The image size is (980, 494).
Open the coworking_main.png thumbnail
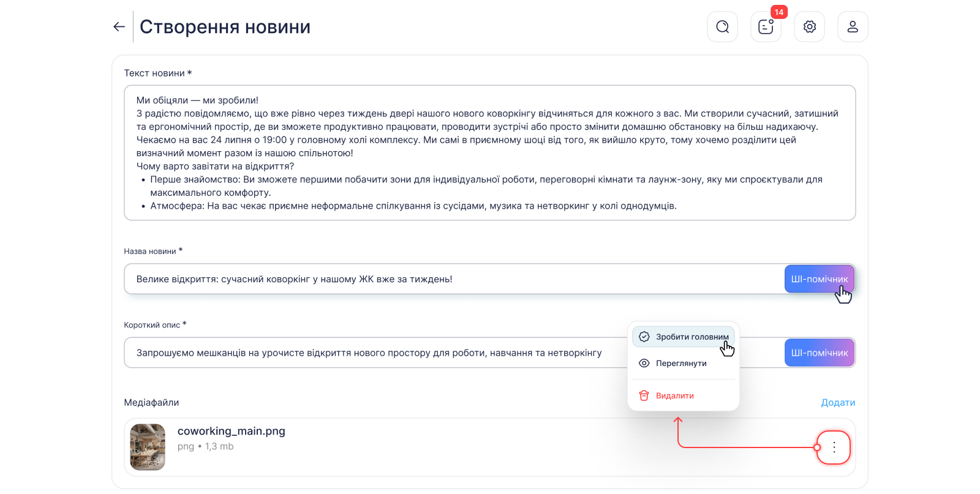[148, 447]
